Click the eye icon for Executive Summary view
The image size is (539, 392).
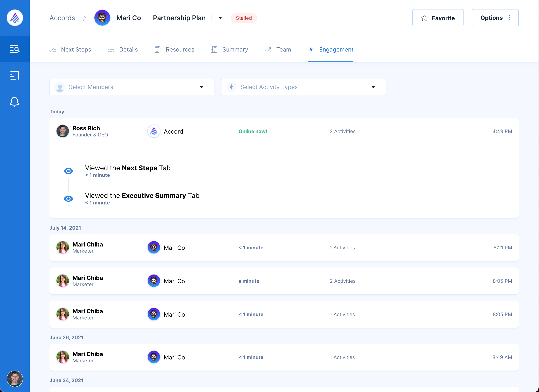68,199
